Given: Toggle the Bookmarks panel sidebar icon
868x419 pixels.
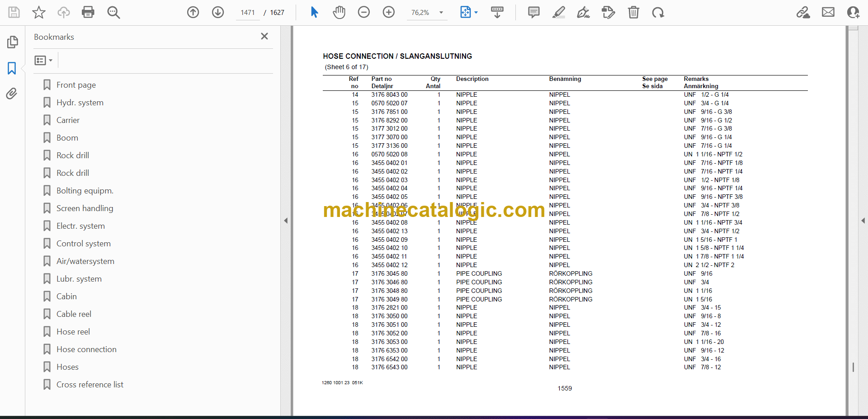Looking at the screenshot, I should click(x=12, y=68).
